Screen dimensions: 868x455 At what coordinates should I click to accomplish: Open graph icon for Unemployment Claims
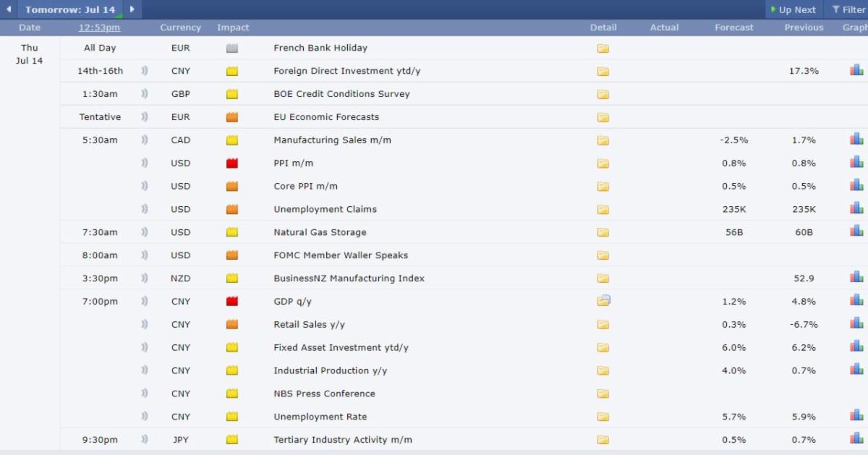click(856, 209)
